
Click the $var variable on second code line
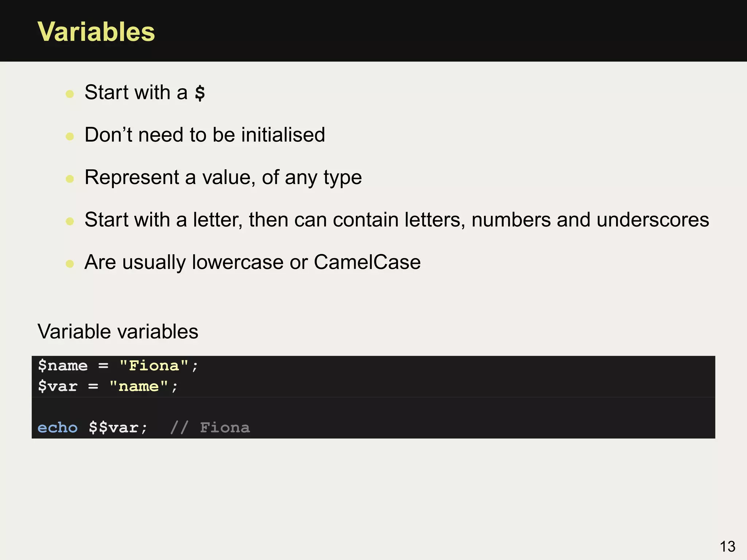click(58, 386)
